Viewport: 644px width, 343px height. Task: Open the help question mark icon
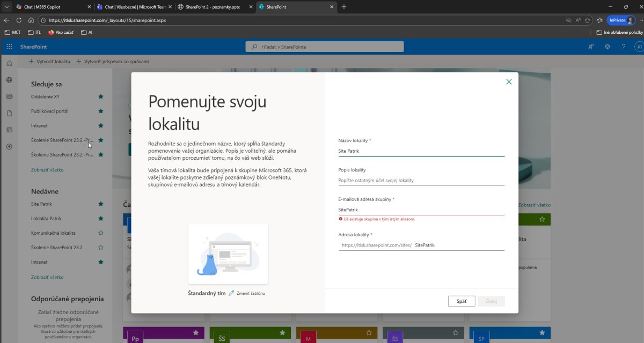pyautogui.click(x=623, y=47)
